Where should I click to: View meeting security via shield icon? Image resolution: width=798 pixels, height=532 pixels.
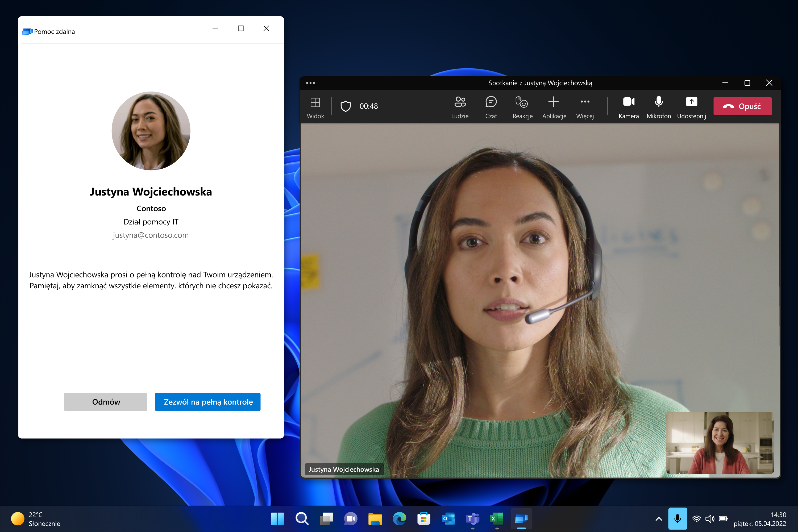tap(346, 106)
